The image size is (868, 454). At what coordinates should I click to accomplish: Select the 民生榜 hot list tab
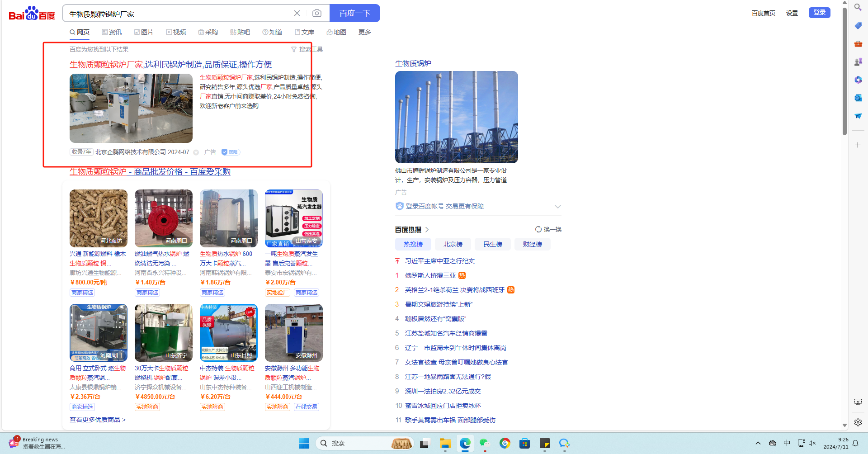(493, 244)
